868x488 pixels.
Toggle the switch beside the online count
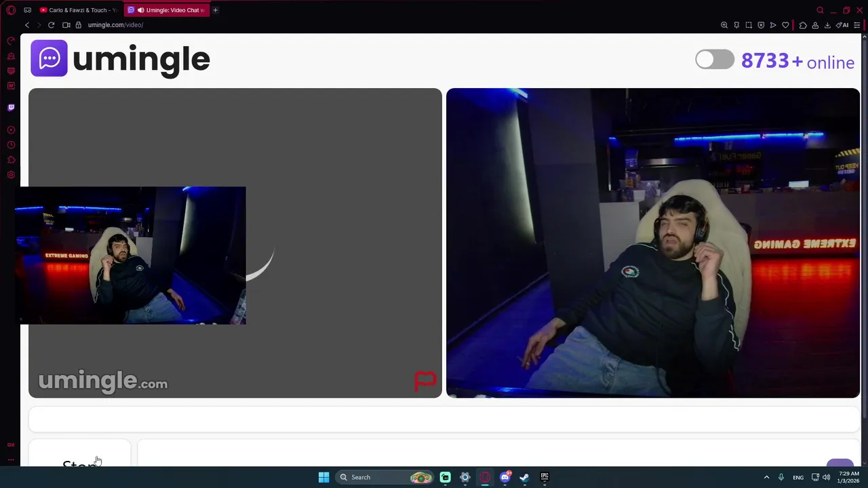(x=715, y=60)
